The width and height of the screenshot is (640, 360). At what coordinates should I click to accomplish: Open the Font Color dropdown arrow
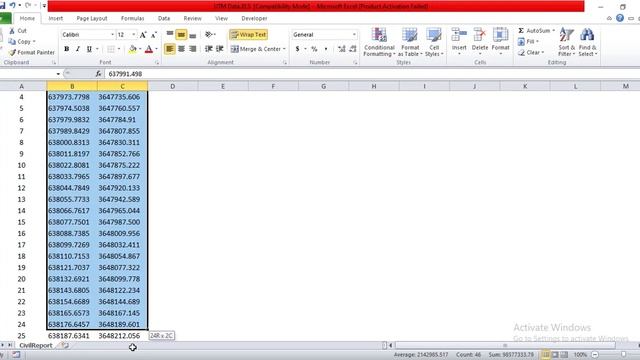[x=156, y=49]
